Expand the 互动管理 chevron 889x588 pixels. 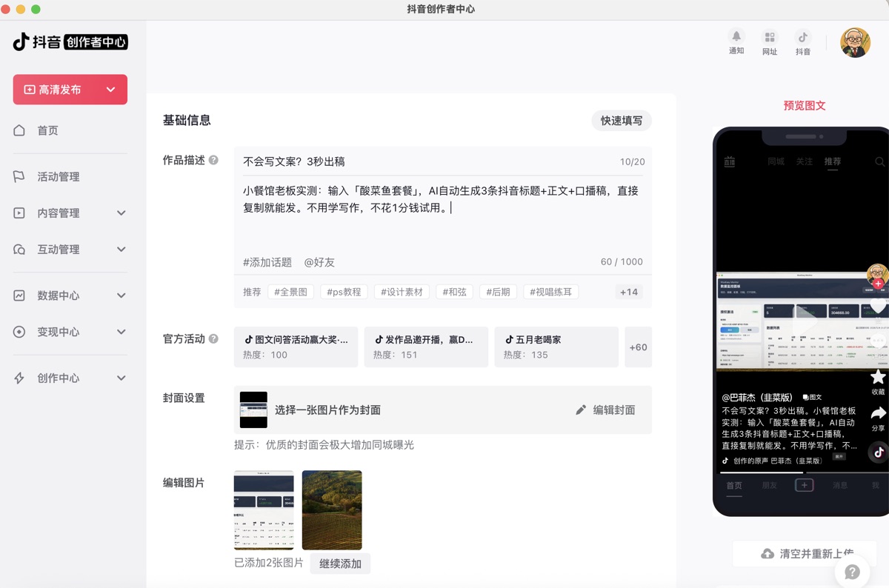(x=121, y=250)
